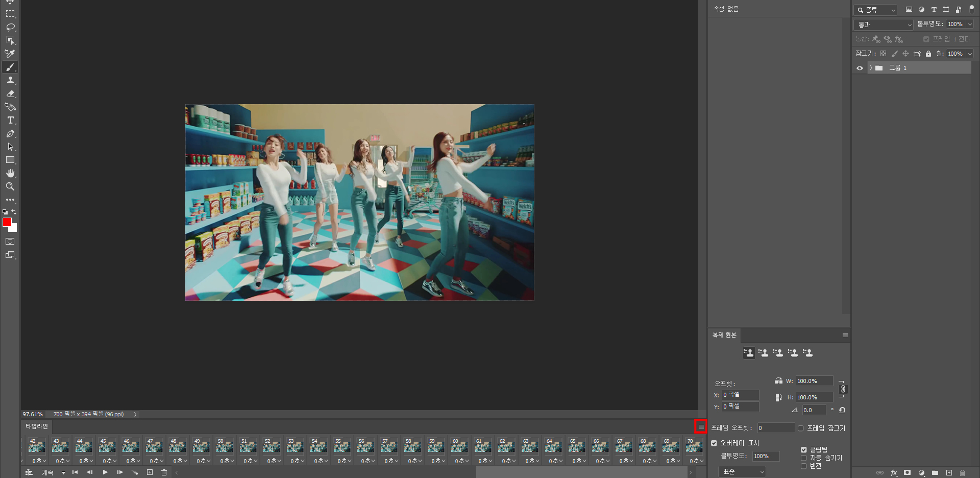Uncheck the 클립됨 checkbox
Image resolution: width=980 pixels, height=478 pixels.
click(x=803, y=450)
